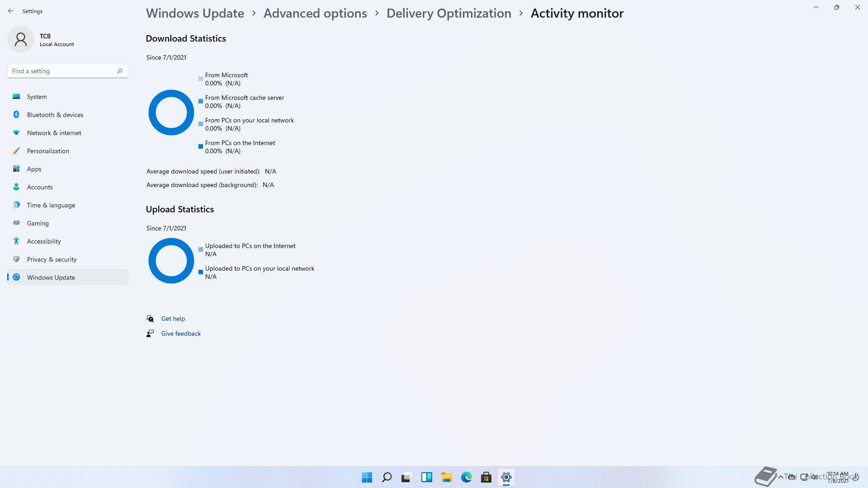Open Microsoft Store from the taskbar
The height and width of the screenshot is (488, 868).
click(x=486, y=477)
